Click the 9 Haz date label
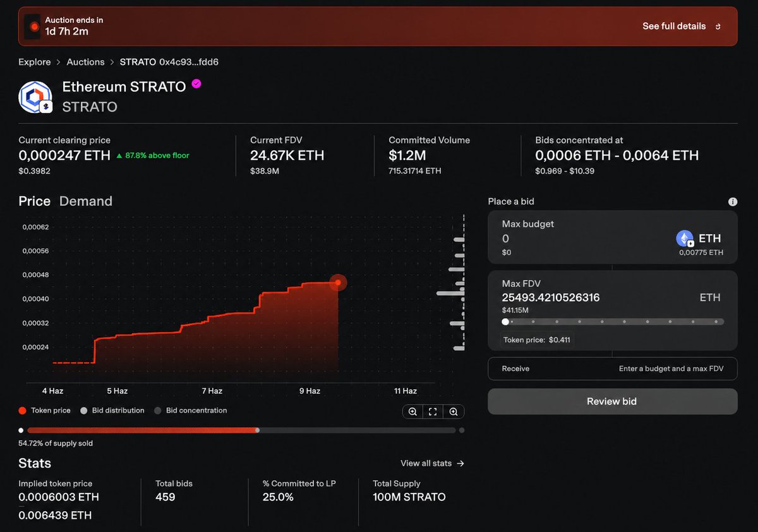The height and width of the screenshot is (532, 758). [x=310, y=391]
